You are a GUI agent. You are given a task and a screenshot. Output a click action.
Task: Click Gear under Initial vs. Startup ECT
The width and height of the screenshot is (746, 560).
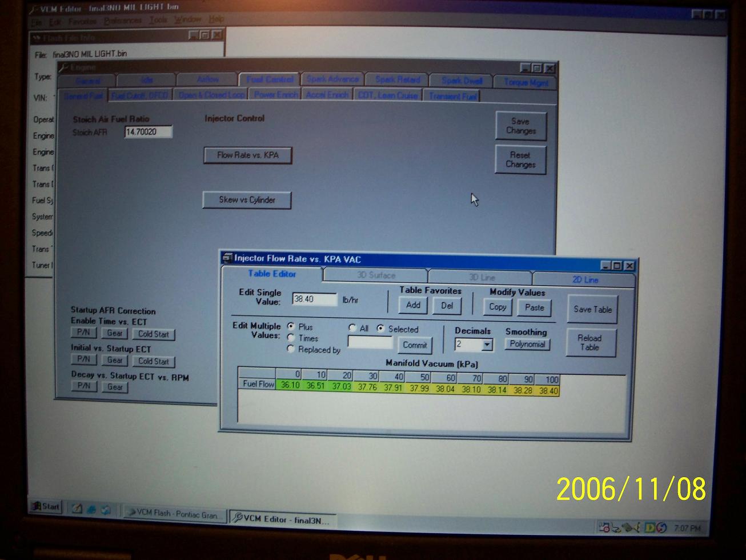115,360
